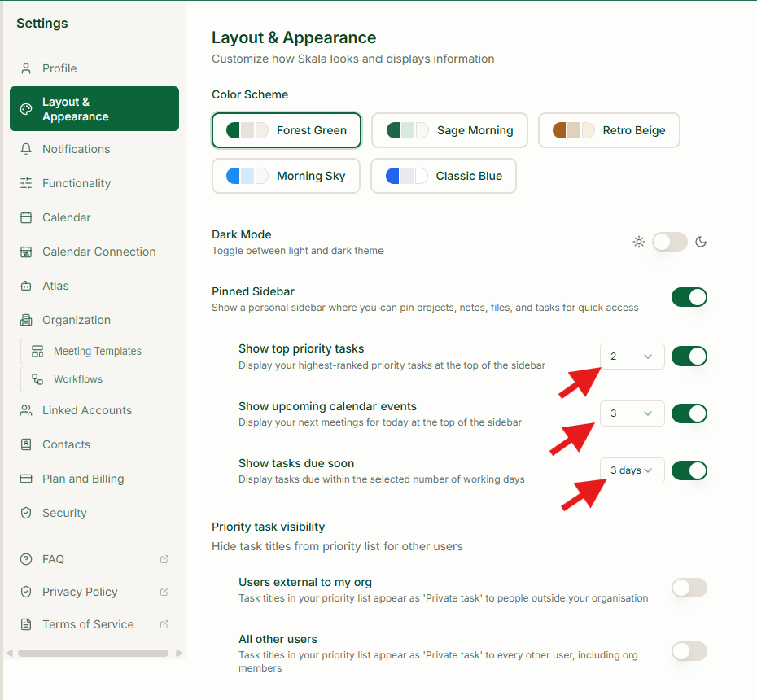The image size is (757, 700).
Task: Open Meeting Templates under Organization
Action: pos(99,351)
